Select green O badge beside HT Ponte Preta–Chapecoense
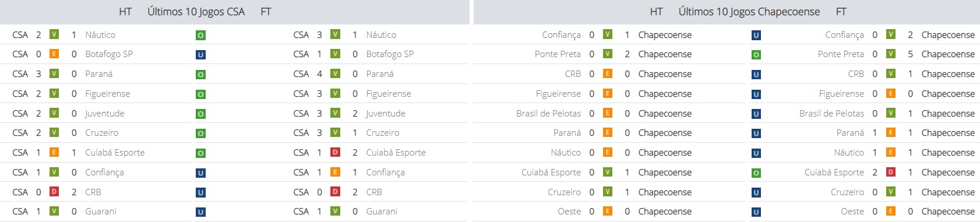Screen dimensions: 980x222 tap(756, 55)
